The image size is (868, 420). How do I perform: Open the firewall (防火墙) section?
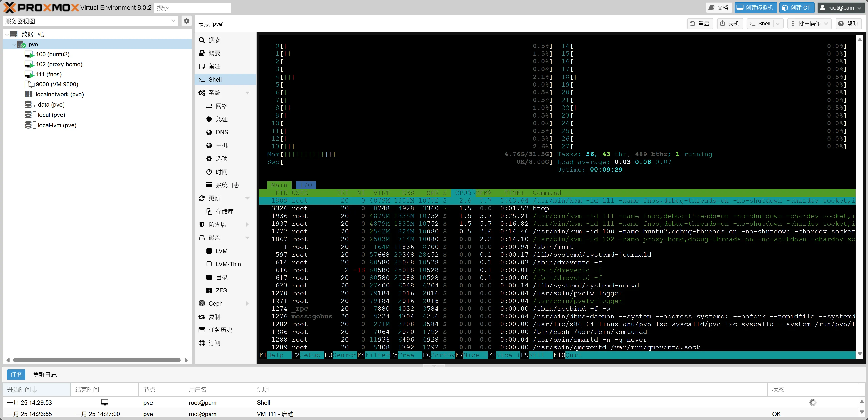coord(217,225)
